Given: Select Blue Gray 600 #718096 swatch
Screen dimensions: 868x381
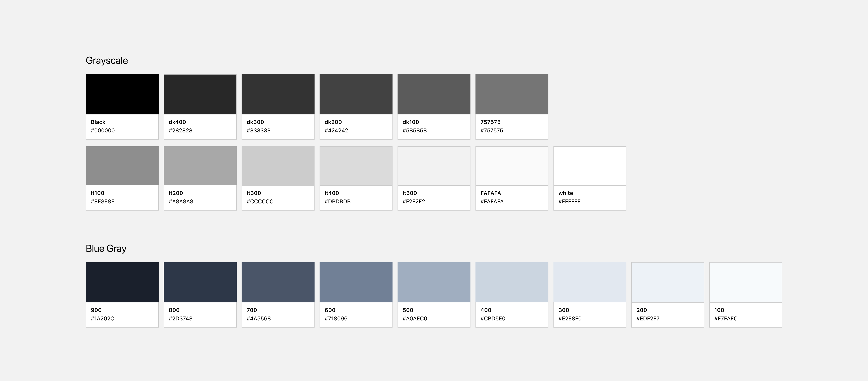Looking at the screenshot, I should point(356,282).
